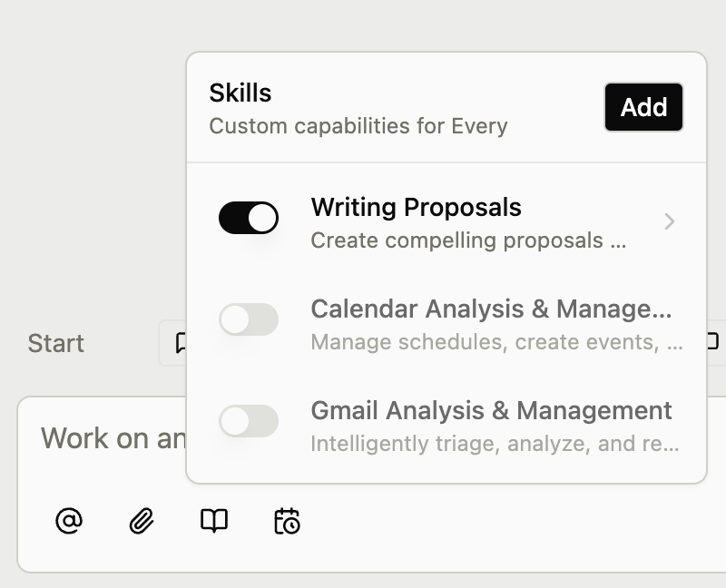Switch on the Gmail Analysis & Management skill
This screenshot has width=726, height=588.
249,420
